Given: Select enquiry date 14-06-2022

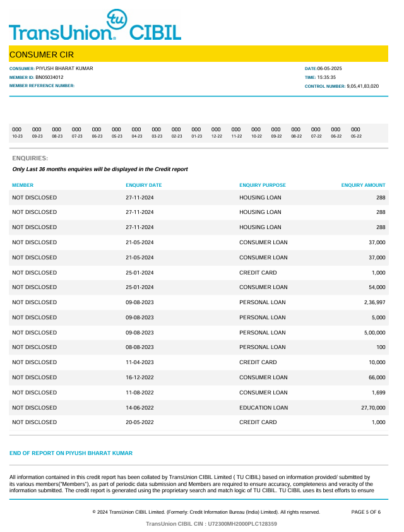Looking at the screenshot, I should 140,408.
